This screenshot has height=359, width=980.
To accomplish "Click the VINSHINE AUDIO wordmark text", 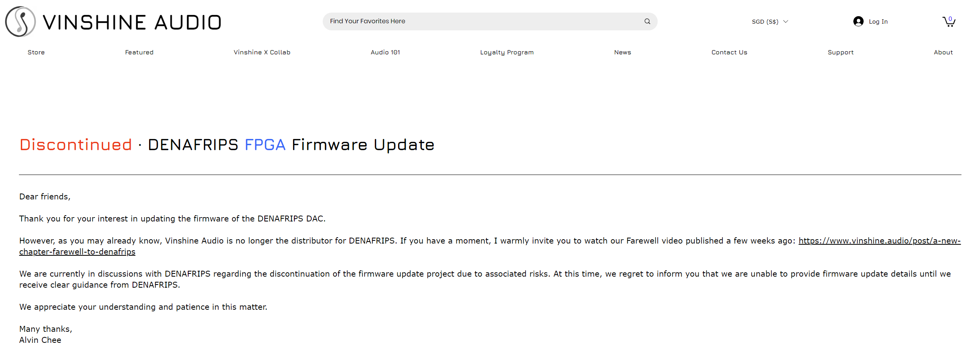I will (132, 22).
